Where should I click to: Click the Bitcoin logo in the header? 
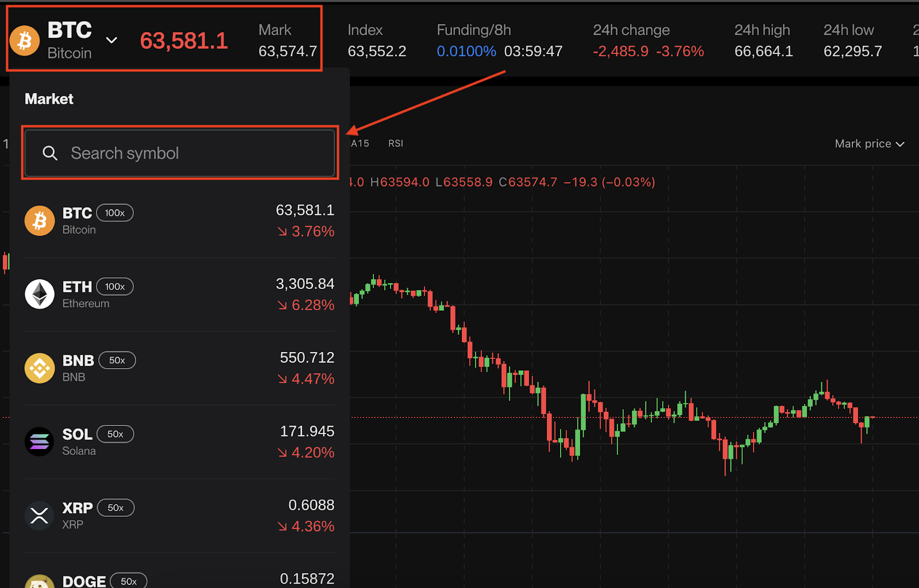click(25, 41)
